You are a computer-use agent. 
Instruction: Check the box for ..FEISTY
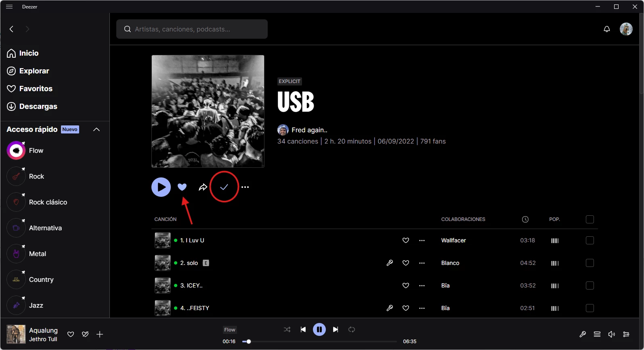pos(590,308)
